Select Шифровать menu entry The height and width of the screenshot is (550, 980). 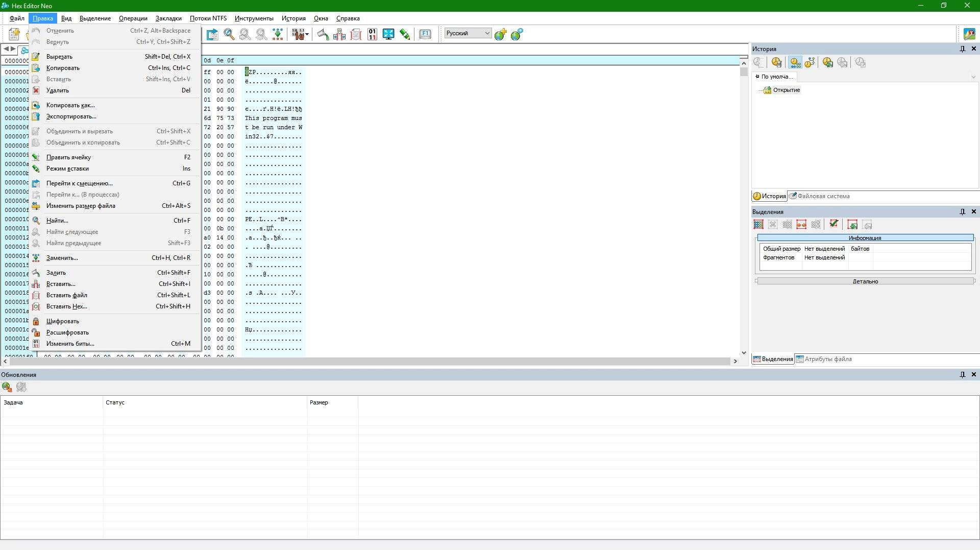115,321
